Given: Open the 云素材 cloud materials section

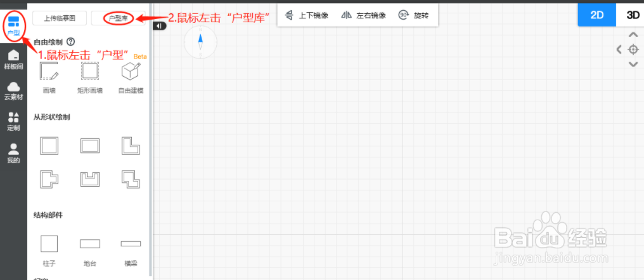Looking at the screenshot, I should coord(13,91).
